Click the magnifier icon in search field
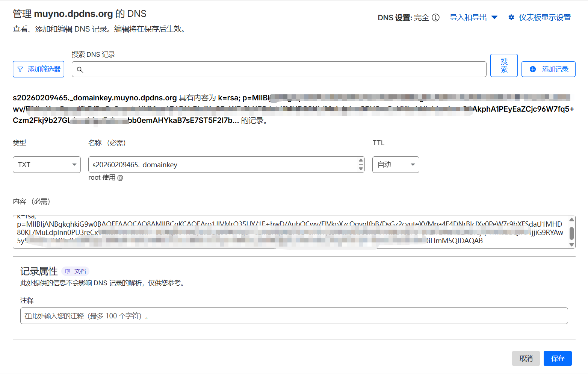This screenshot has width=588, height=374. [80, 70]
